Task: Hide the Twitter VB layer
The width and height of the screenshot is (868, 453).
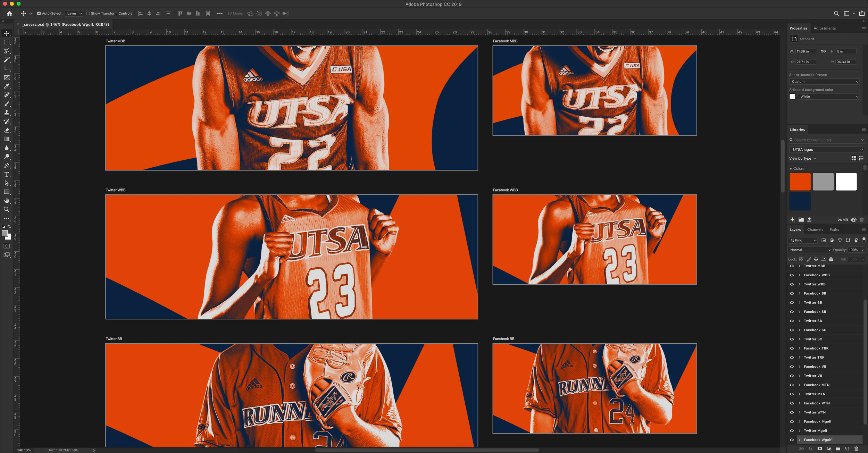Action: point(792,376)
